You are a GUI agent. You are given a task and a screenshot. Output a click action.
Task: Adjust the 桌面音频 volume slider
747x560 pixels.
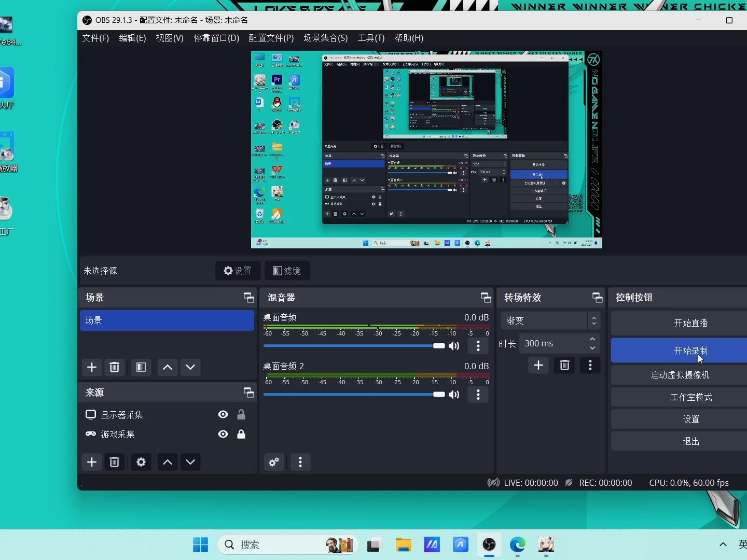[354, 346]
